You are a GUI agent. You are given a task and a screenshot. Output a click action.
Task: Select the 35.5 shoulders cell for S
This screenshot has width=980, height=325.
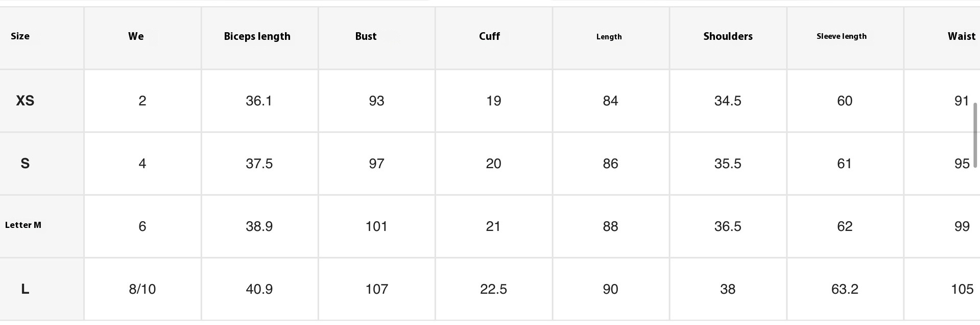[727, 164]
